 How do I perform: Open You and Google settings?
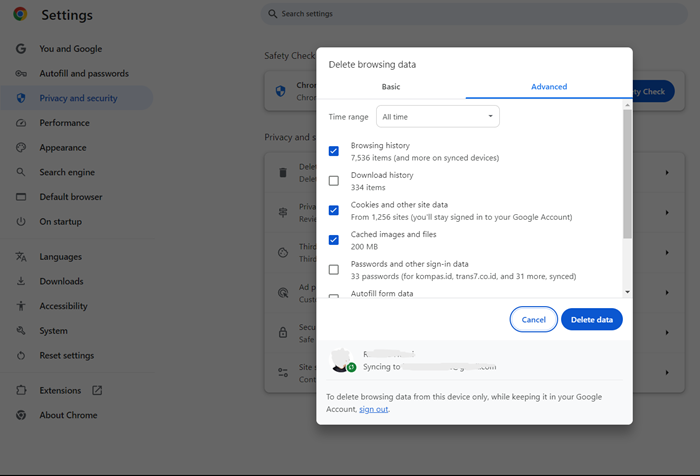click(x=71, y=49)
